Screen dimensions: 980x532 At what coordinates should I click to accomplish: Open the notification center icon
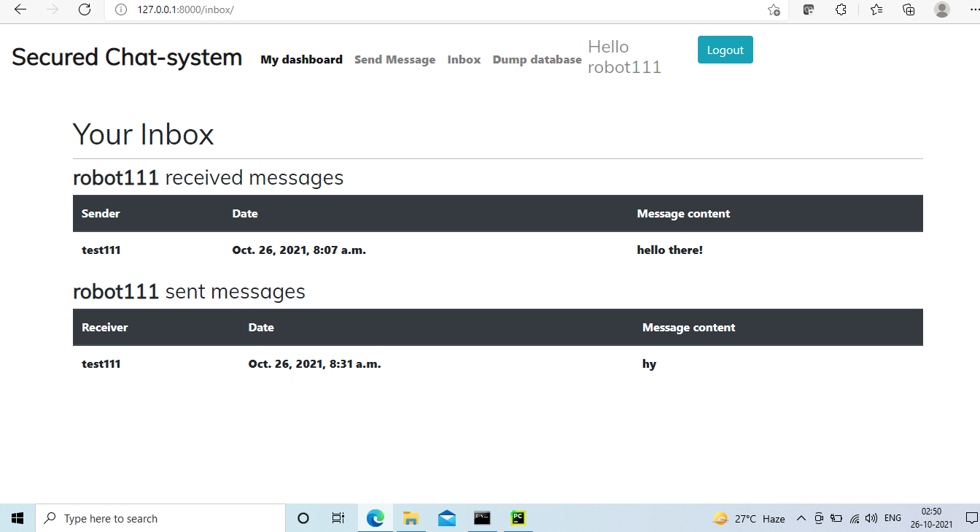971,518
